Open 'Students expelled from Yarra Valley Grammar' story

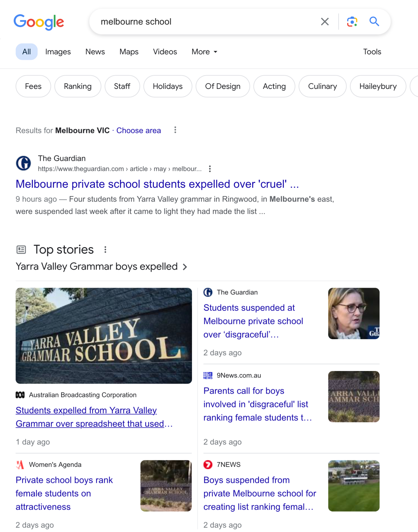tap(94, 417)
